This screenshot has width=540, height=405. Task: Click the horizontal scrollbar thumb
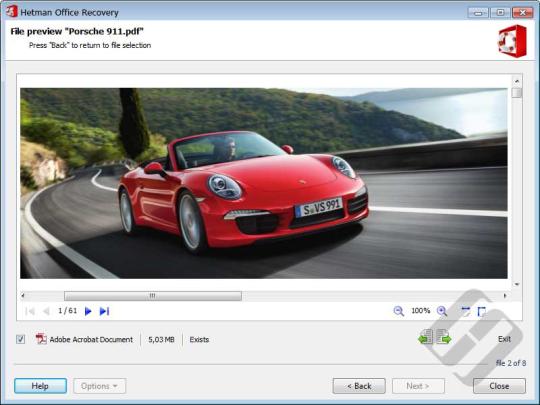click(153, 296)
